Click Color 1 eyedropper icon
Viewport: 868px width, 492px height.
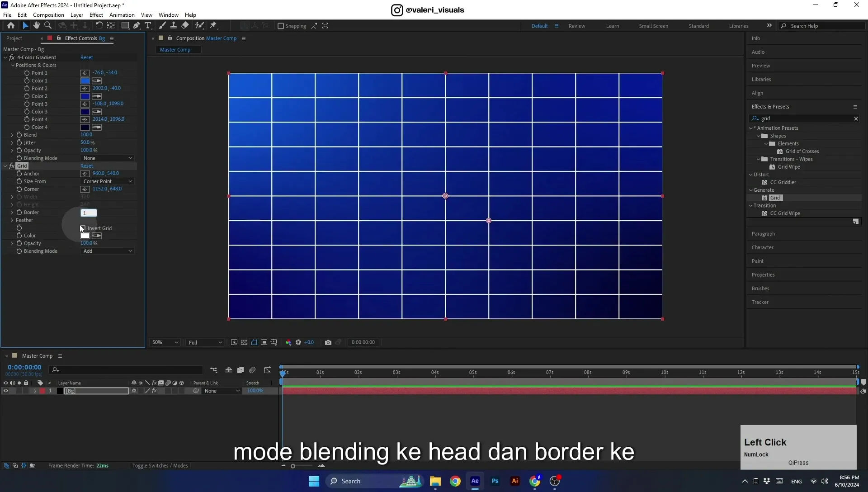point(97,80)
